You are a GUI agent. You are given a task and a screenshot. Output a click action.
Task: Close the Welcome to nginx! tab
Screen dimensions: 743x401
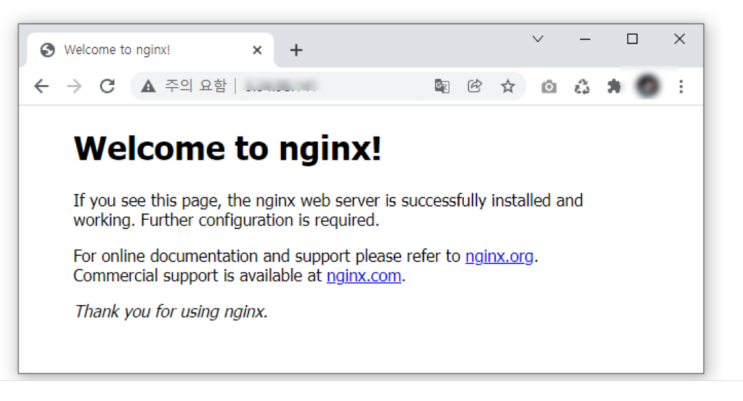coord(257,50)
